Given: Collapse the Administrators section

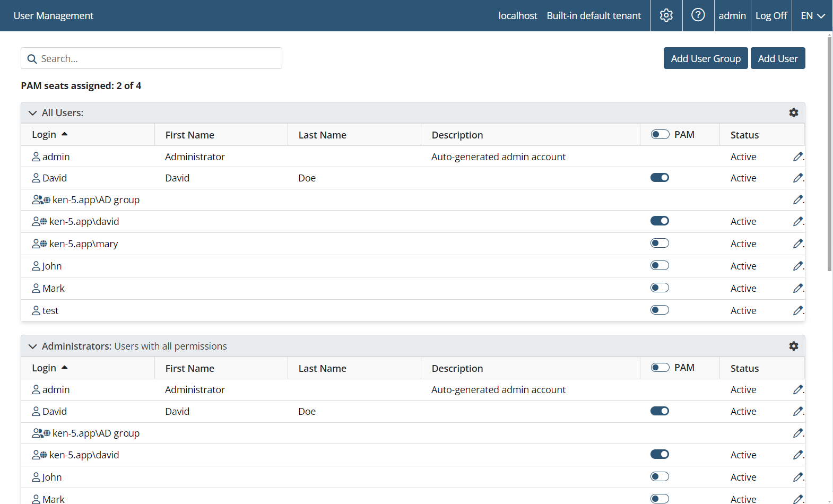Looking at the screenshot, I should click(x=32, y=346).
